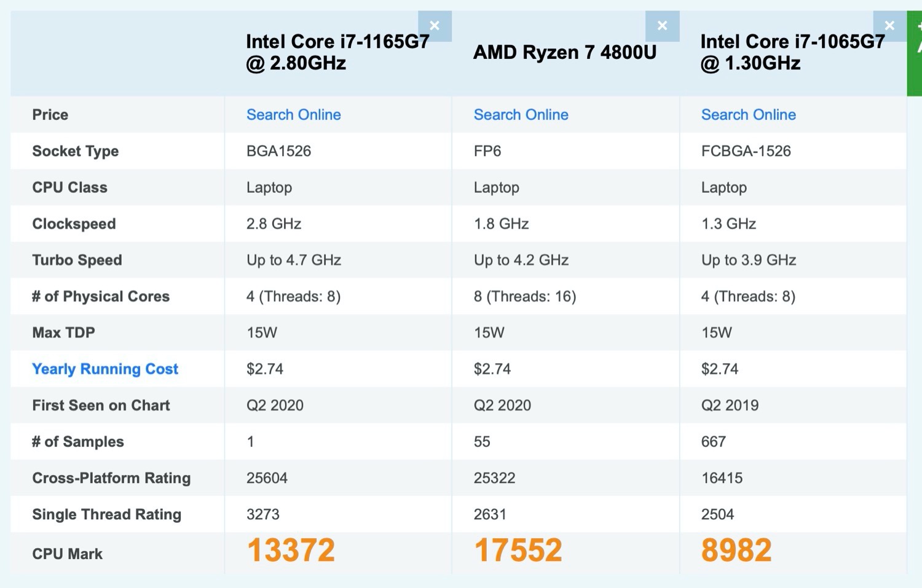Click the 667 samples value
922x588 pixels.
[713, 442]
